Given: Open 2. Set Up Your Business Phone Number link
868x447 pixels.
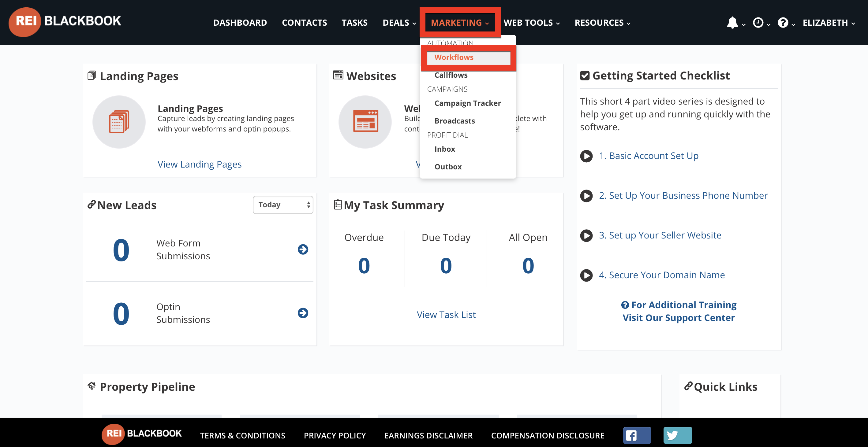Looking at the screenshot, I should click(683, 196).
